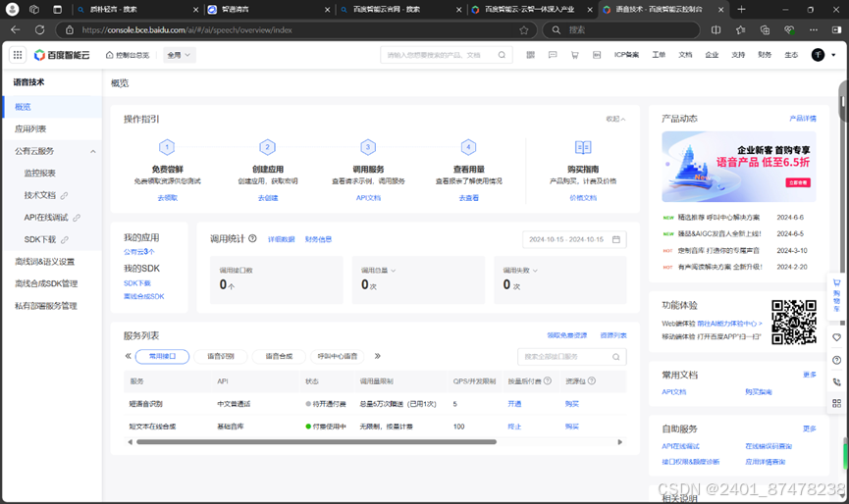Click ICP备案 in the header
Viewport: 849px width, 504px height.
pyautogui.click(x=626, y=55)
